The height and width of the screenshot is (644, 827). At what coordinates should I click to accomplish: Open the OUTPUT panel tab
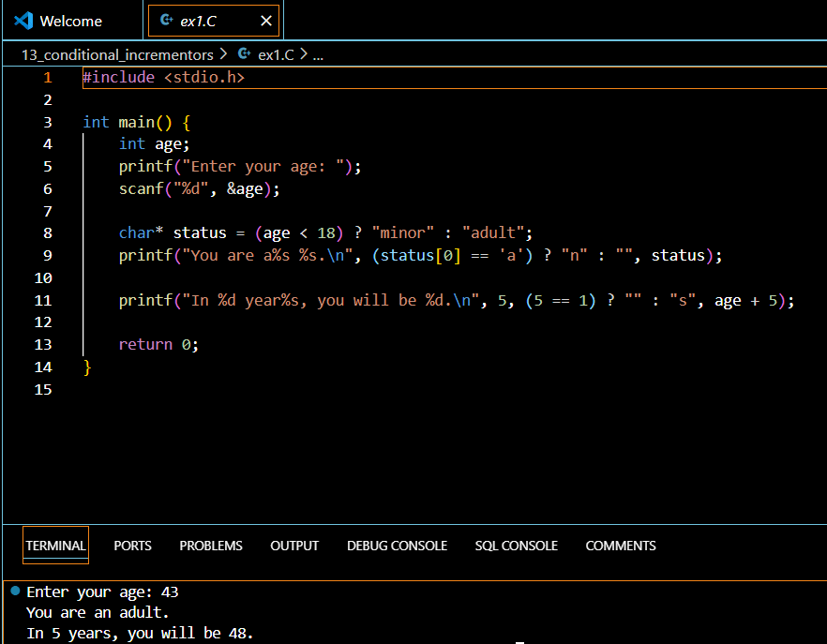[294, 546]
